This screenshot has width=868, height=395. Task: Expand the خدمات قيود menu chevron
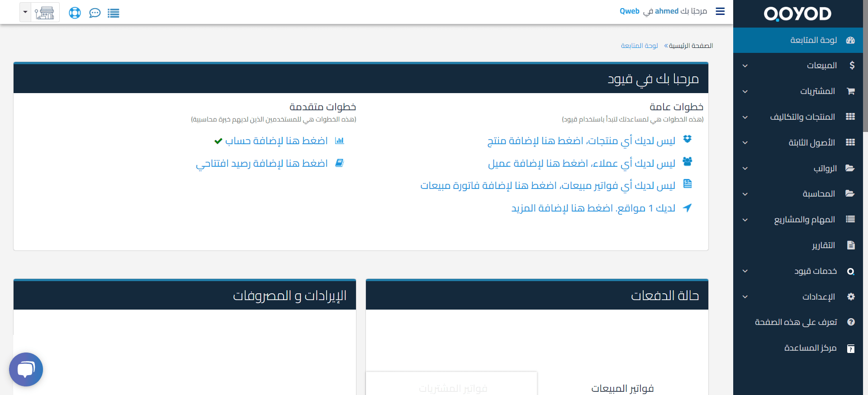(x=745, y=271)
